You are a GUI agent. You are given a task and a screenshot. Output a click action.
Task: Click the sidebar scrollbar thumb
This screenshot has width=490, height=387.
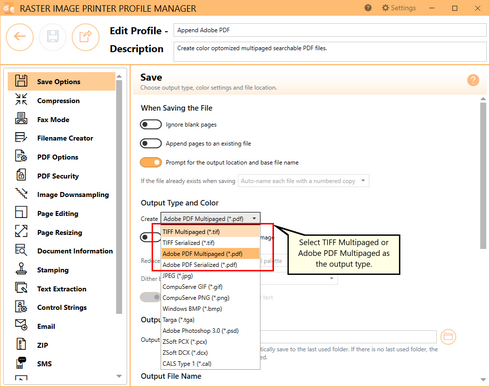[x=119, y=197]
